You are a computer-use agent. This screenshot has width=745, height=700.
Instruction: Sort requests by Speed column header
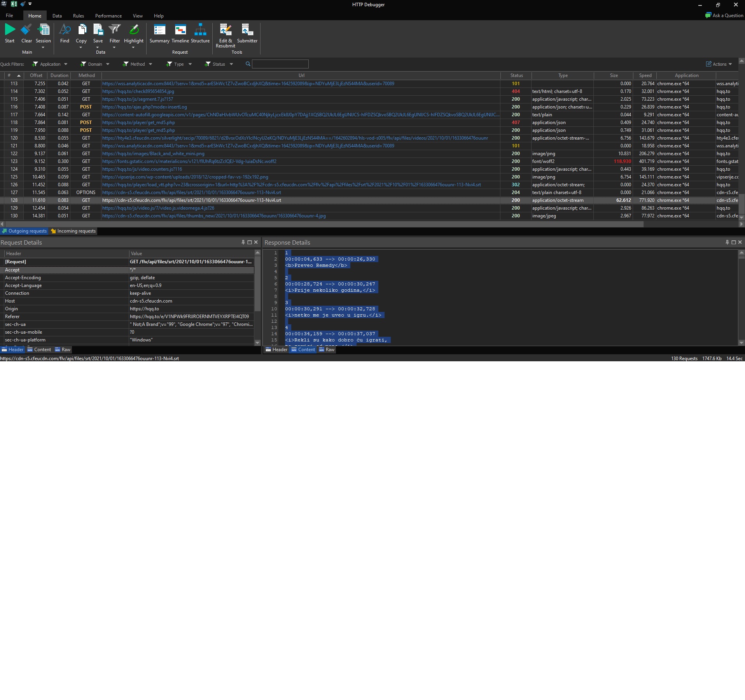click(x=645, y=75)
